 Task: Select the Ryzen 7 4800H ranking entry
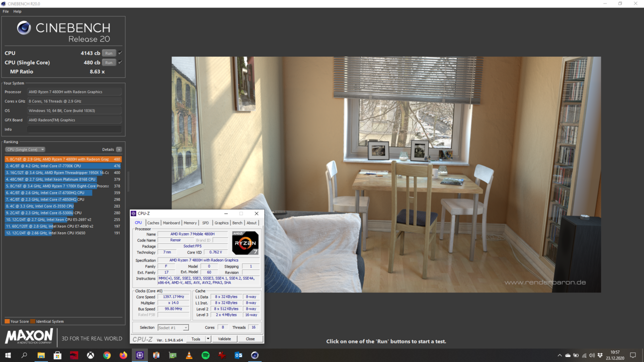pos(63,159)
